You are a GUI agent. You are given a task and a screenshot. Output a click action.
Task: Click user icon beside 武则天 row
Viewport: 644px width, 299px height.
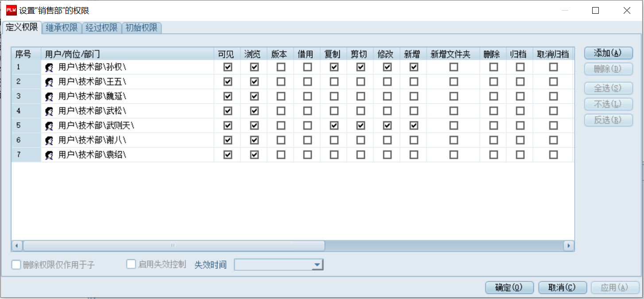click(50, 126)
